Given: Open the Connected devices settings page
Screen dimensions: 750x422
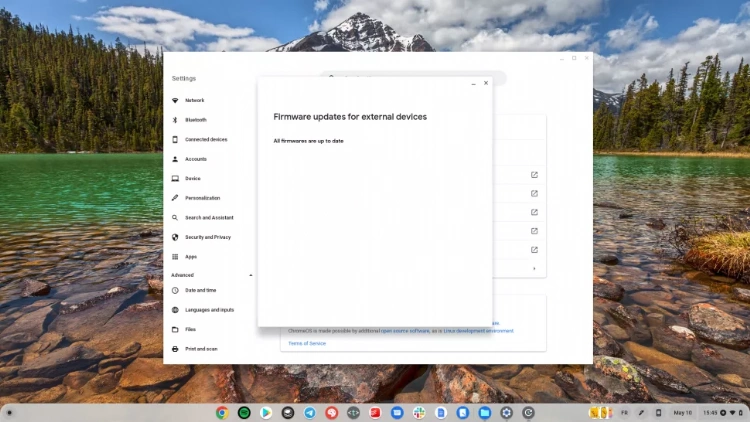Looking at the screenshot, I should (206, 139).
